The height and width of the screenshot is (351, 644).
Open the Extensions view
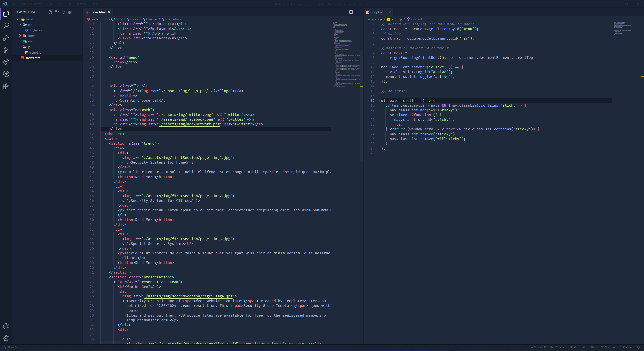[x=6, y=86]
